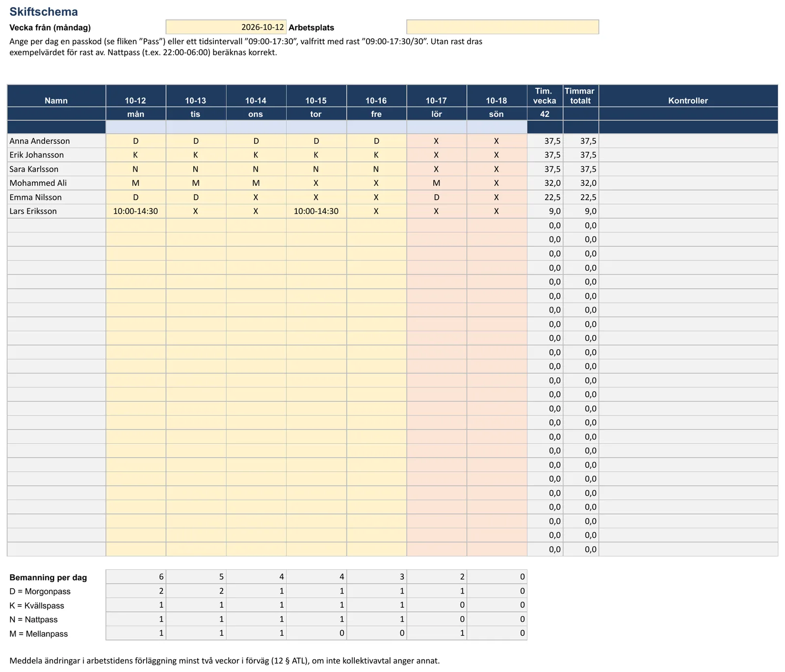Click Sara Karlsson's total hours 37,5
The height and width of the screenshot is (672, 785).
[581, 169]
